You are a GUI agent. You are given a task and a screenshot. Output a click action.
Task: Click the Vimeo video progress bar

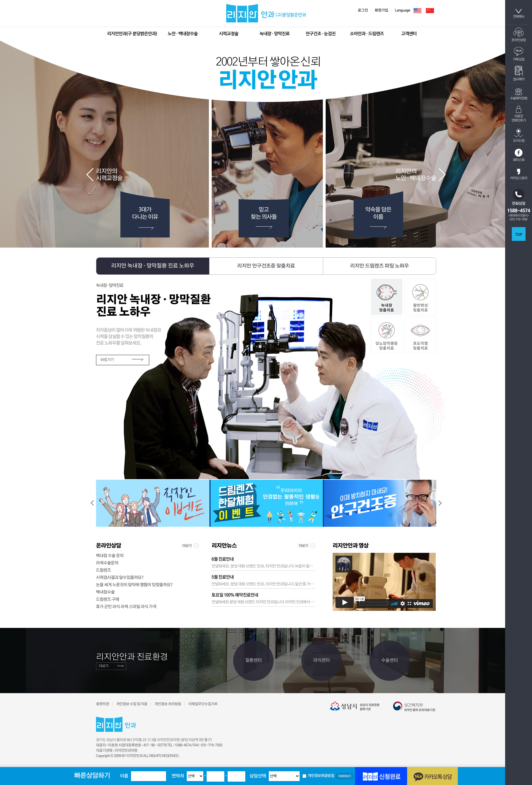pyautogui.click(x=372, y=603)
